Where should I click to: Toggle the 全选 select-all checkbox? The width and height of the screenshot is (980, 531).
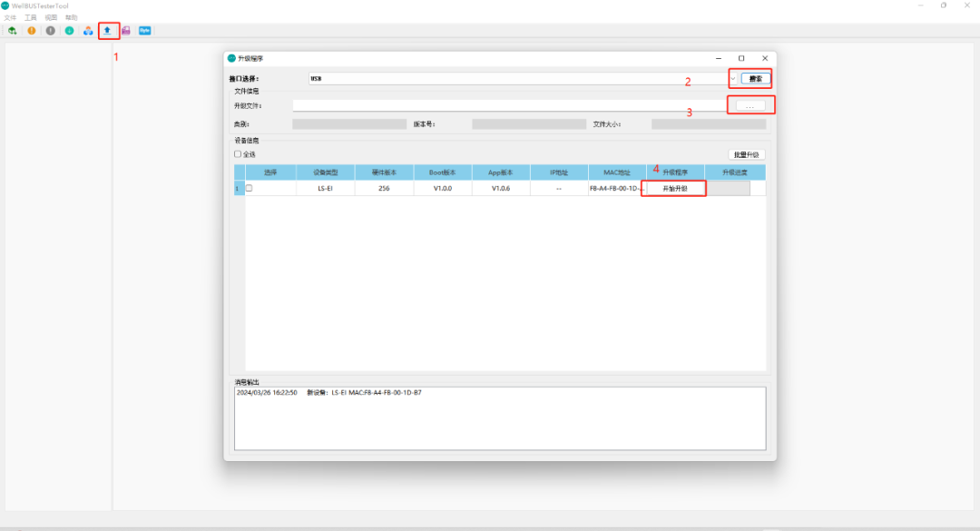click(238, 154)
